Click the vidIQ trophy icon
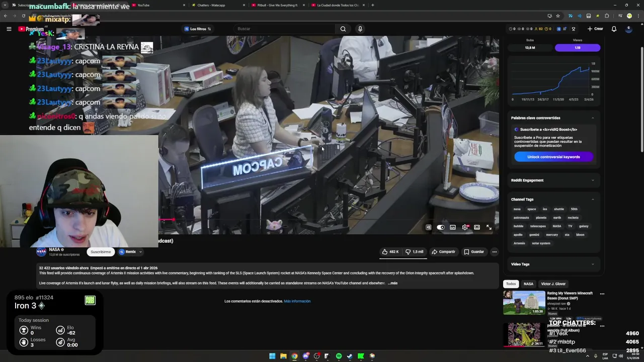The width and height of the screenshot is (644, 362). pos(573,29)
